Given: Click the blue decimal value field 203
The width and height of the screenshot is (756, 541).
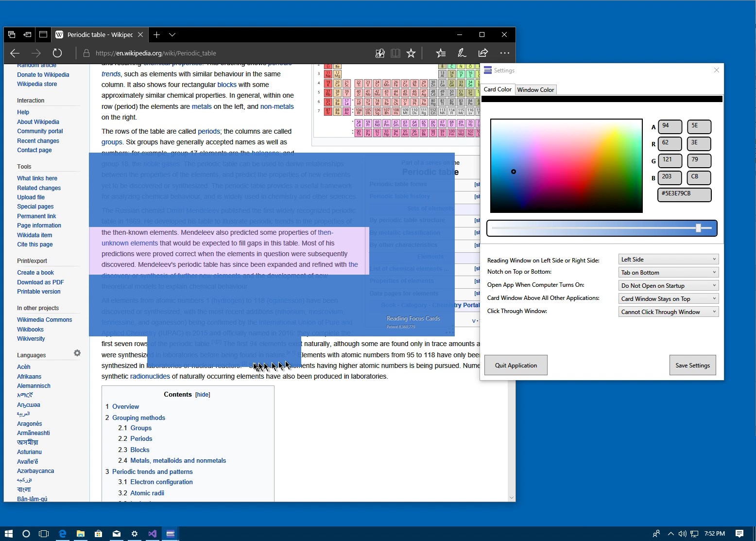Looking at the screenshot, I should pos(670,177).
